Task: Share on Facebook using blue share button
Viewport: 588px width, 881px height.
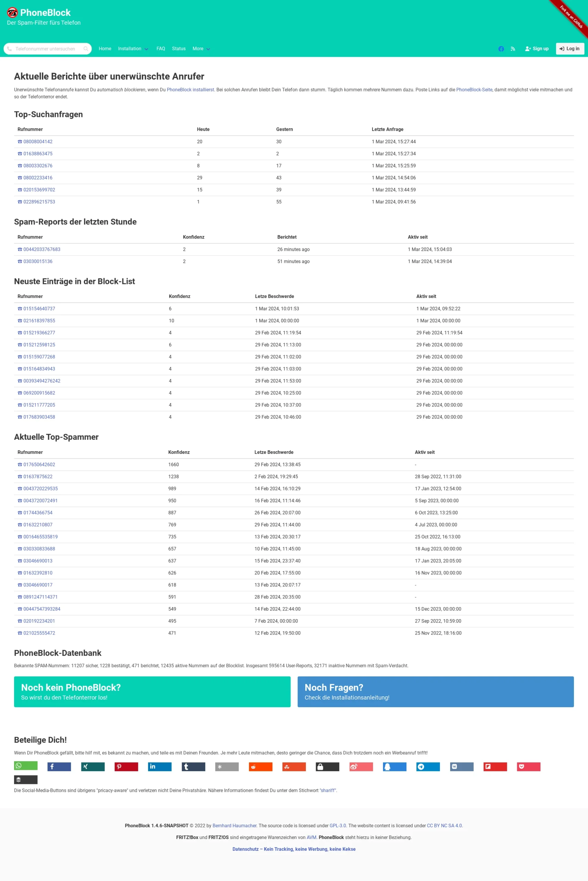Action: point(59,766)
